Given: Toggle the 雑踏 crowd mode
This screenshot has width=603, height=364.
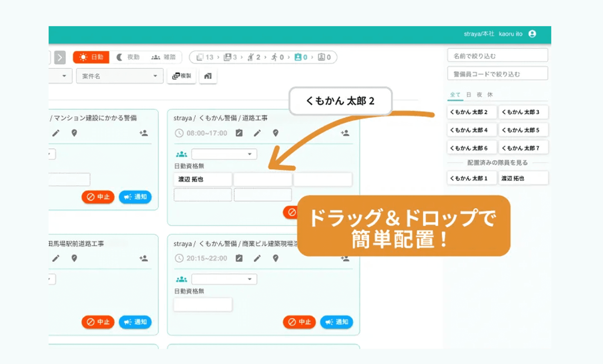Looking at the screenshot, I should click(164, 57).
